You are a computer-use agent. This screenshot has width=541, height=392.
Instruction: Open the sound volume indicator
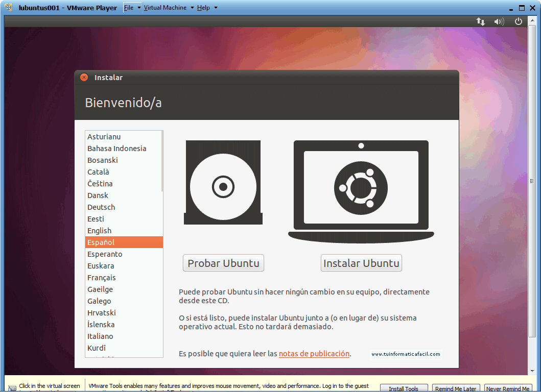(499, 22)
